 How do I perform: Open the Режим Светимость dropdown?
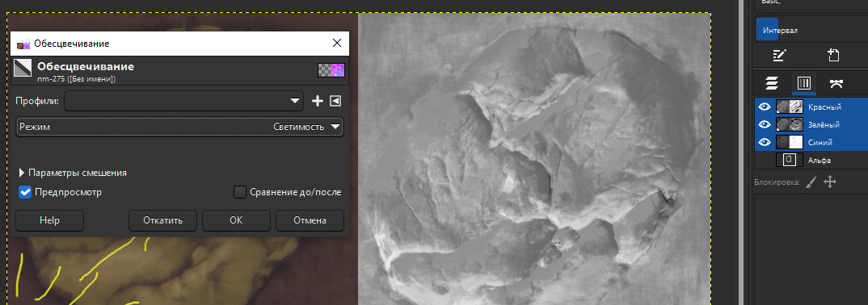pyautogui.click(x=180, y=127)
